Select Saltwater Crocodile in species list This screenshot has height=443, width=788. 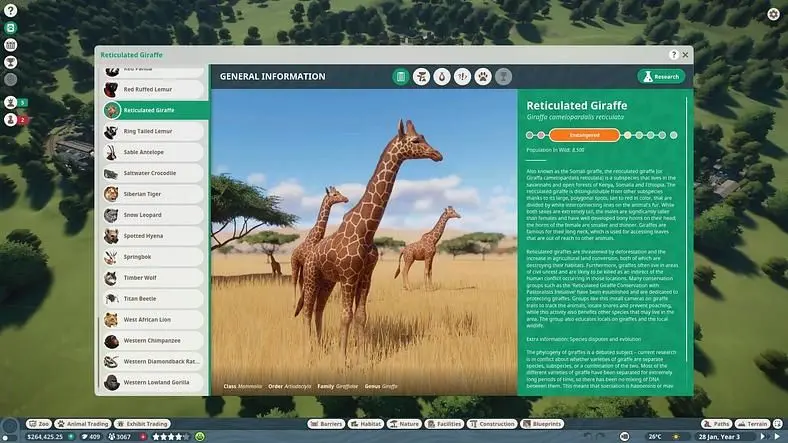[x=153, y=173]
